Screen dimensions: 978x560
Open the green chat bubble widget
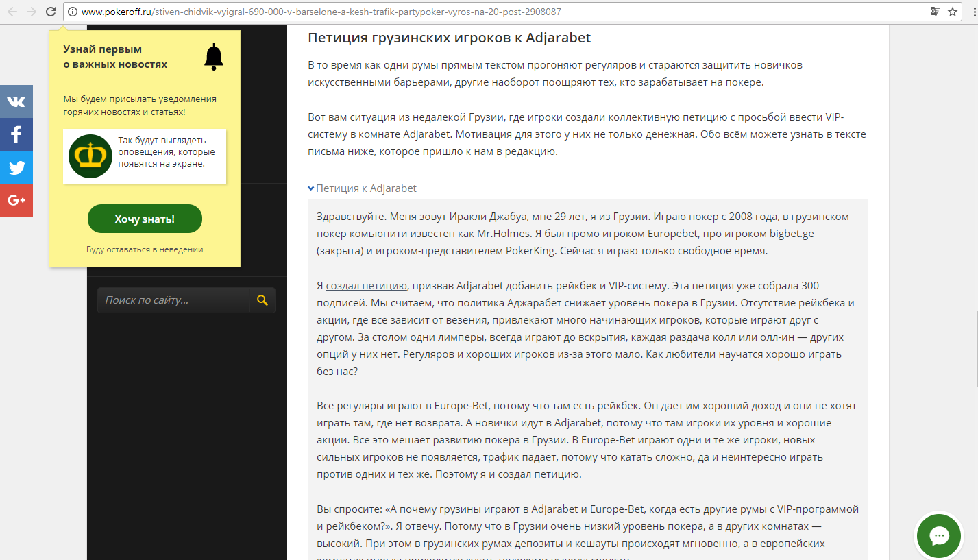point(939,536)
